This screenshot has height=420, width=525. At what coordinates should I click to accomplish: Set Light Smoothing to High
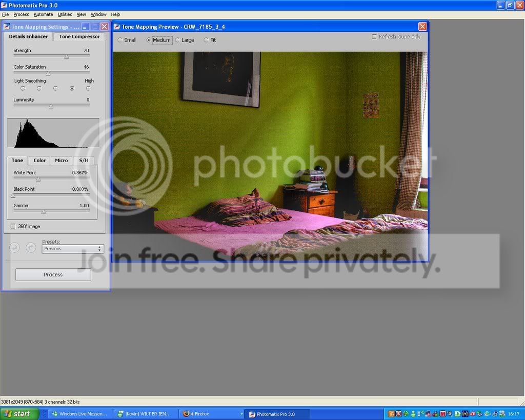coord(88,88)
